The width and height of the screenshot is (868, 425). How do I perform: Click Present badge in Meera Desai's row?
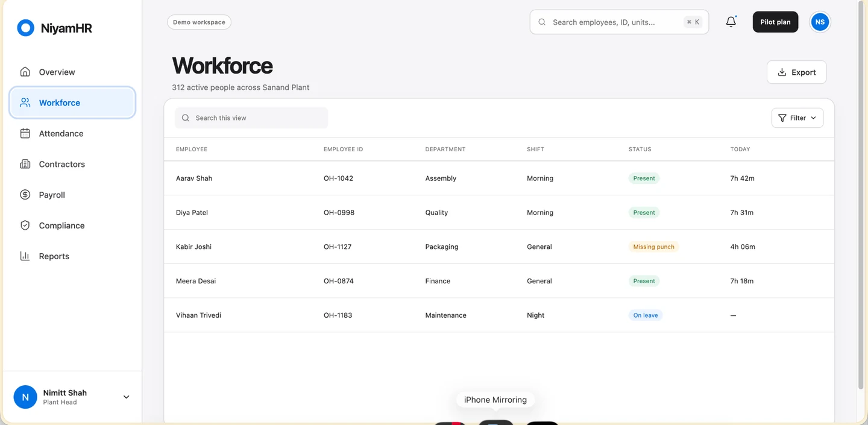click(644, 281)
